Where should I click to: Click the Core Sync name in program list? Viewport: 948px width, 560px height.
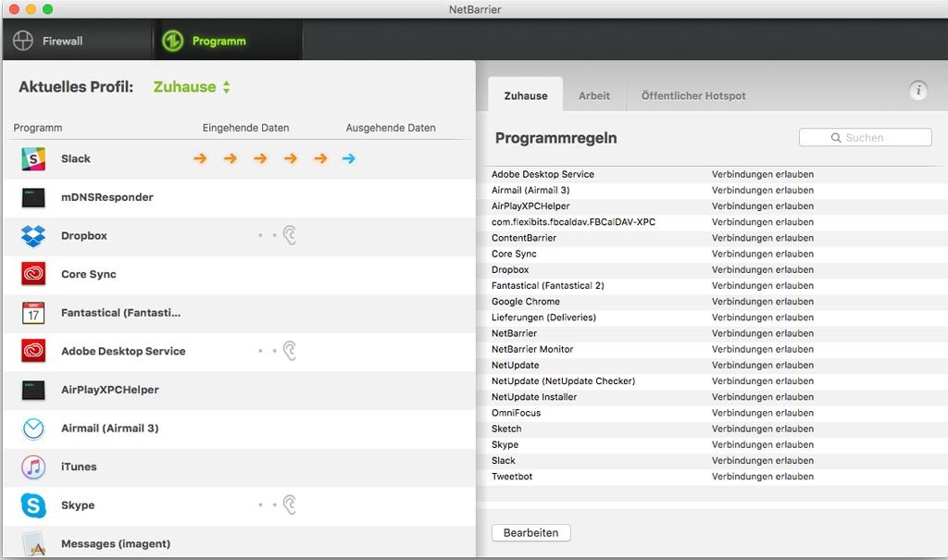(88, 274)
